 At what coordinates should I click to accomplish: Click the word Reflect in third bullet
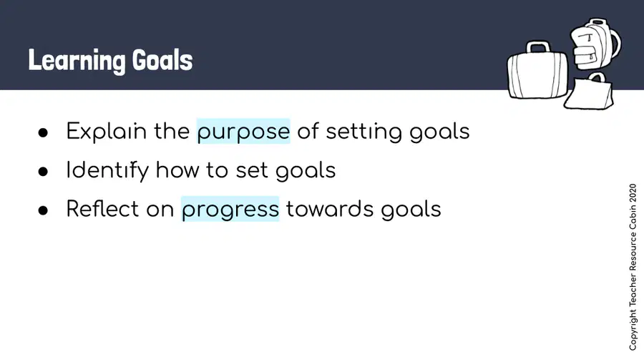pos(102,208)
